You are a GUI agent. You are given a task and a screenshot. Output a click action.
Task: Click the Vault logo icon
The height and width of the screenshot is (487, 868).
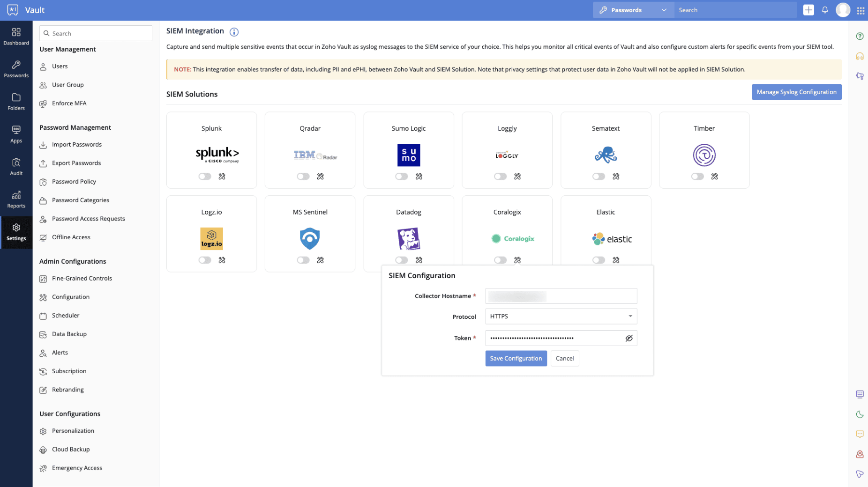pos(13,10)
